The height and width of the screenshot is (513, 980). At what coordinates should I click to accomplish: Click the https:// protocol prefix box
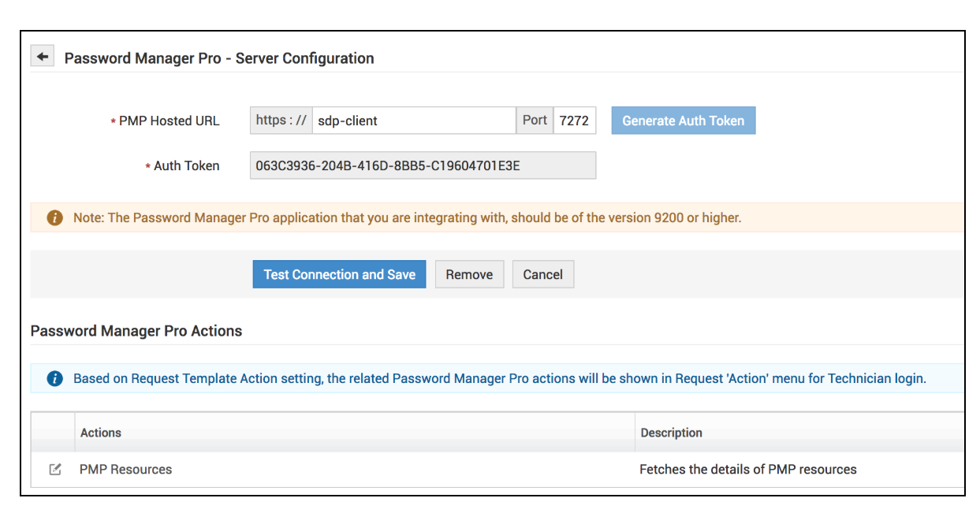[281, 121]
